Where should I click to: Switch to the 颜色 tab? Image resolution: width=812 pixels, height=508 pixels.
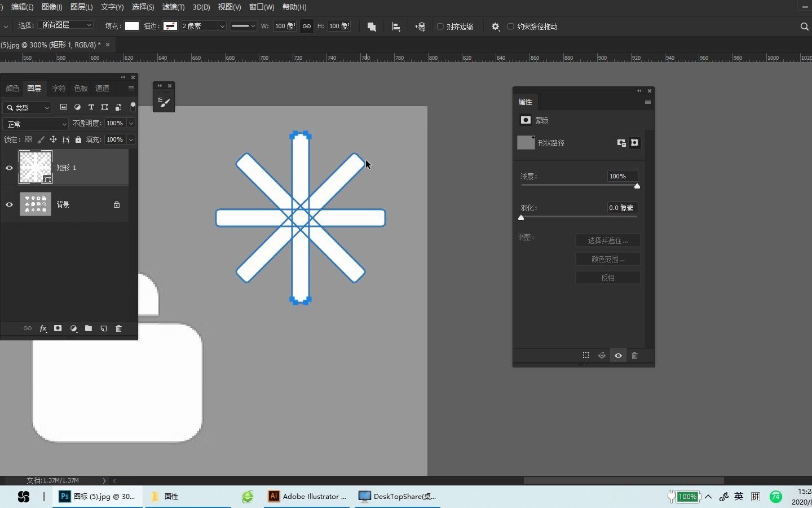[x=12, y=89]
